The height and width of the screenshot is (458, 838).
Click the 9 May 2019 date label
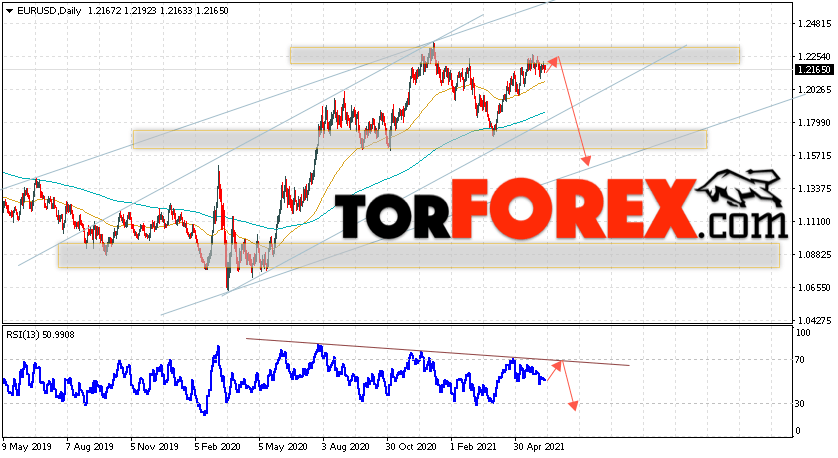point(27,446)
